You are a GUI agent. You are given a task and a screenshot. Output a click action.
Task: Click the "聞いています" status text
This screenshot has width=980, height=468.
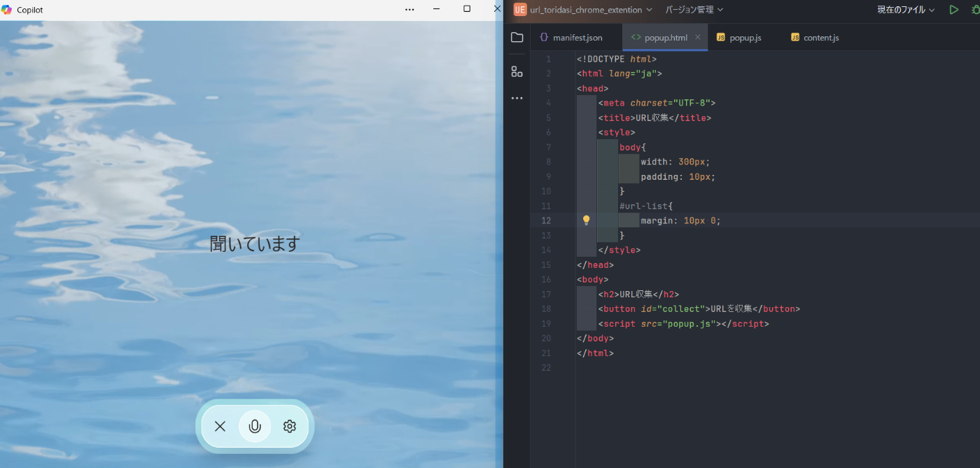[x=255, y=243]
